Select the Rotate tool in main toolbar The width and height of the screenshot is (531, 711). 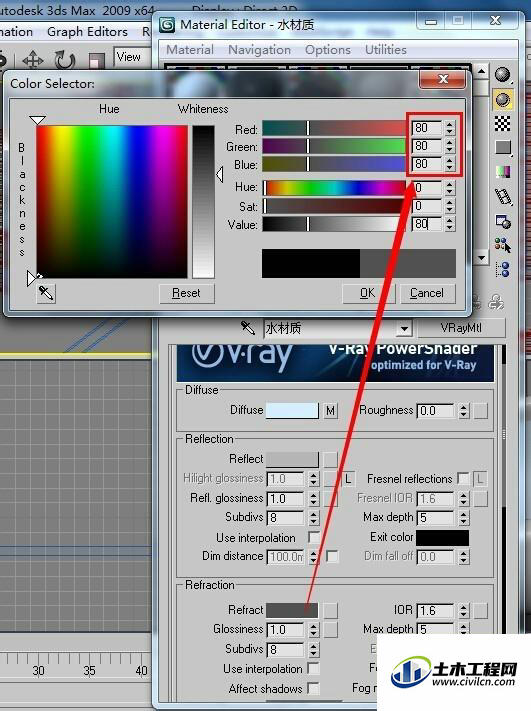[65, 59]
